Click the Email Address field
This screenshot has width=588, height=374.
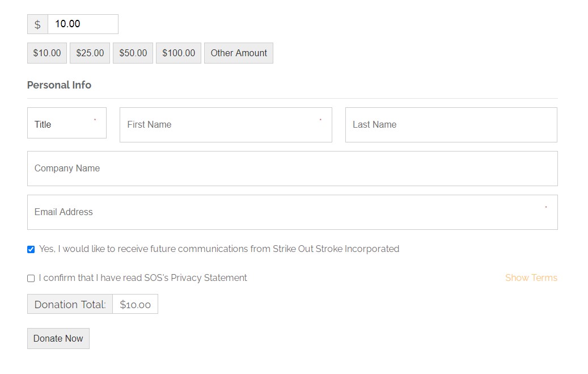(x=292, y=212)
